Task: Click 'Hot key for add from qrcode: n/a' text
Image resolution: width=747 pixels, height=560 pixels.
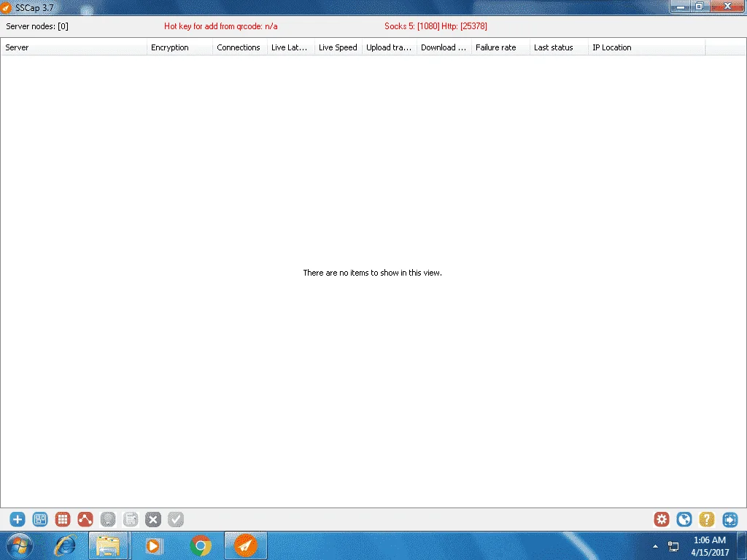Action: coord(220,26)
